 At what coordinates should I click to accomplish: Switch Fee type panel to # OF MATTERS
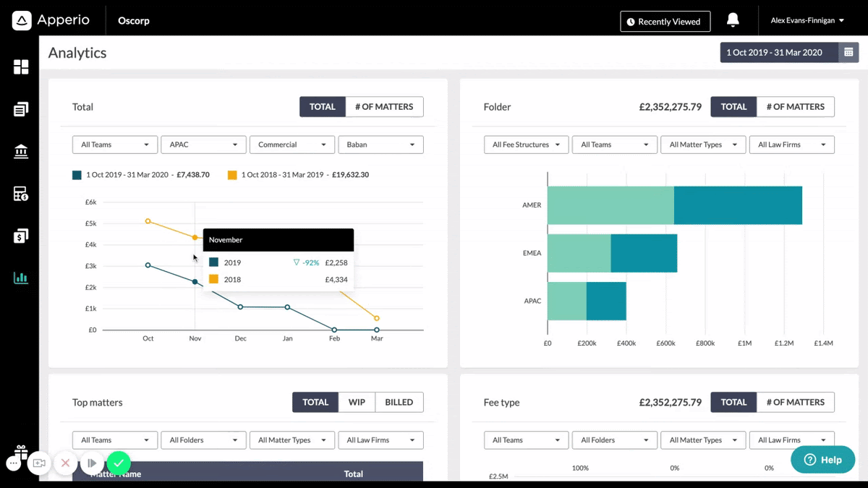coord(795,403)
